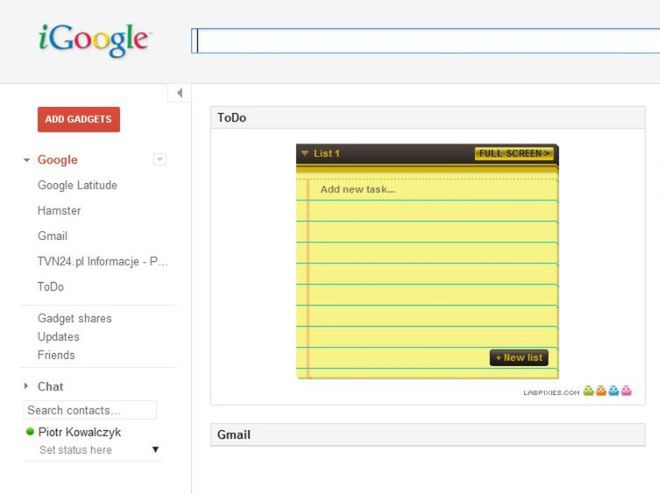Open ToDo gadget FULL SCREEN view
Screen dimensions: 660x494
tap(514, 154)
